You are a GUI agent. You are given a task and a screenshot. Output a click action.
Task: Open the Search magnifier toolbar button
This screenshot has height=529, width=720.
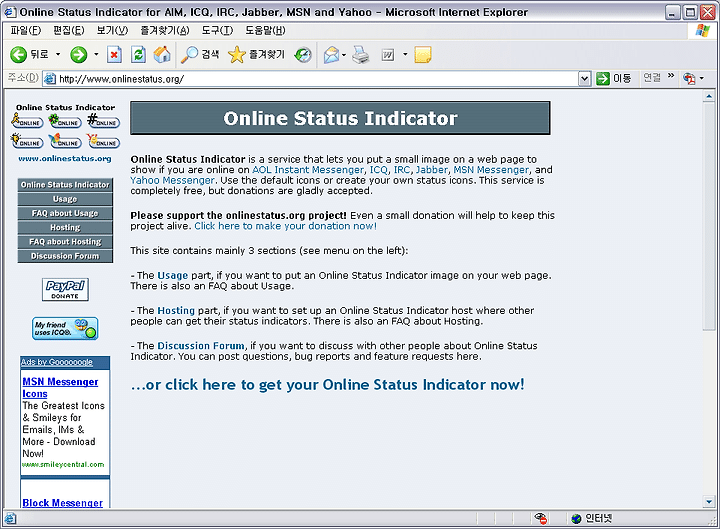pos(200,55)
